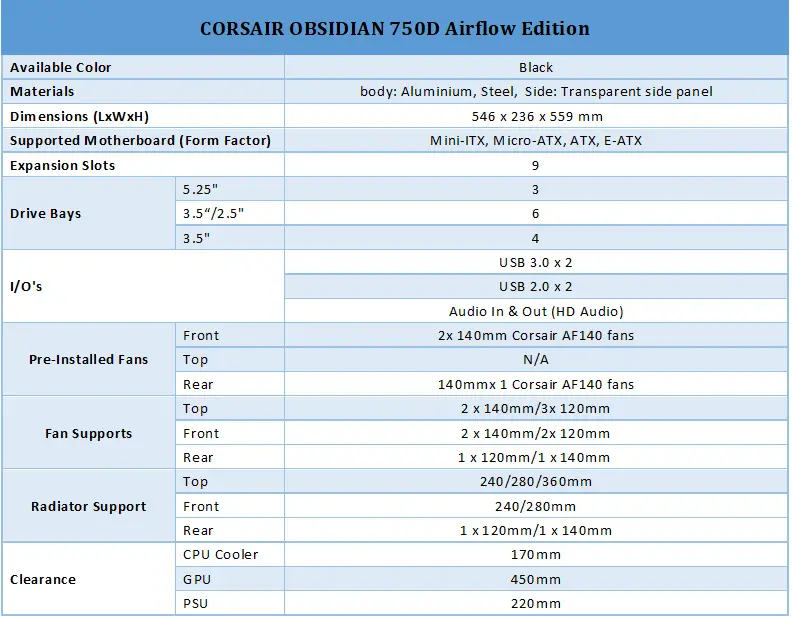Click the CORSAIR OBSIDIAN 750D Airflow Edition title
Screen dimensions: 792x617
coord(394,29)
